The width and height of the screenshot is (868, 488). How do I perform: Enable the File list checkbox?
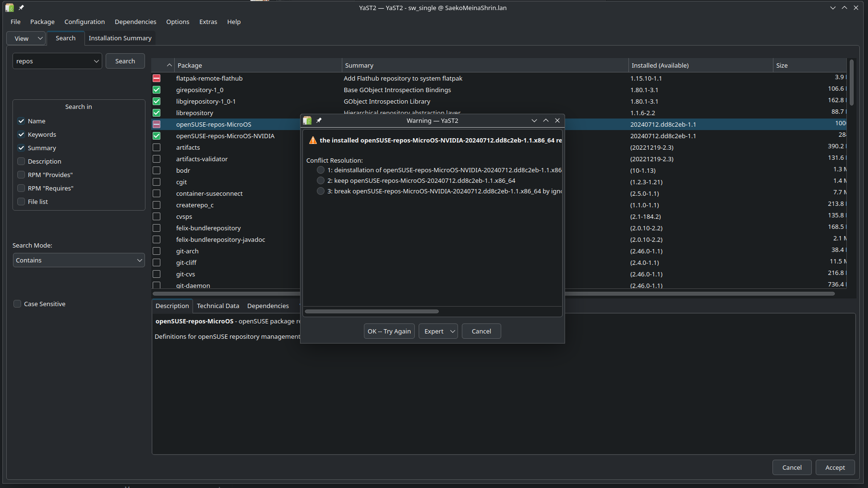[21, 202]
